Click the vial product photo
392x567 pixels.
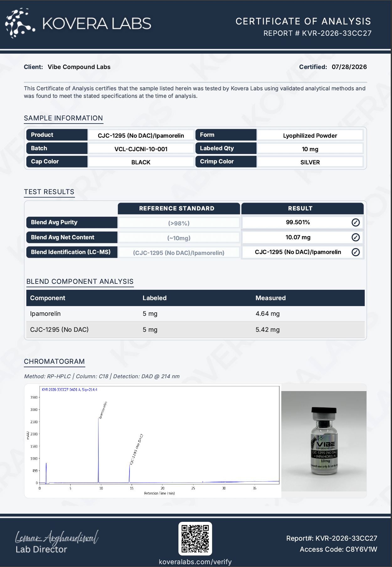[324, 441]
